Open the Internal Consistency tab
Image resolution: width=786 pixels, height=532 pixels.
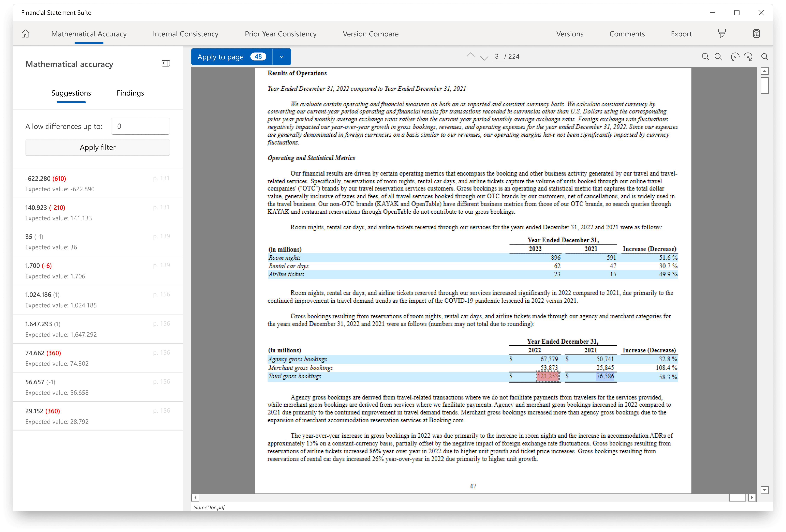click(x=185, y=34)
